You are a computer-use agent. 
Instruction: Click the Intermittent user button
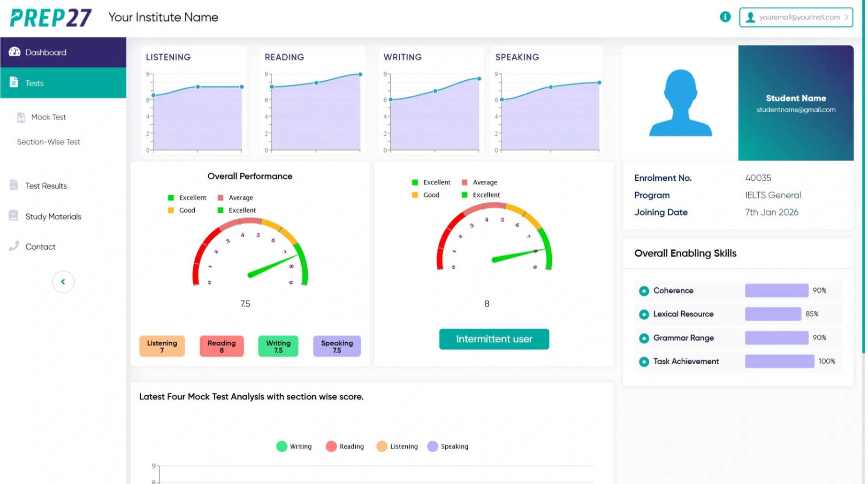(x=494, y=339)
